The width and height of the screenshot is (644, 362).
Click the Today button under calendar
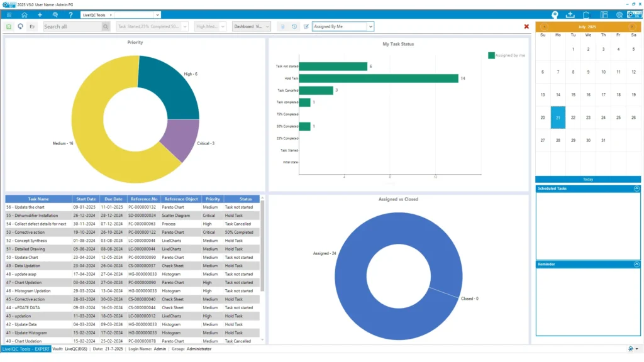(x=588, y=179)
